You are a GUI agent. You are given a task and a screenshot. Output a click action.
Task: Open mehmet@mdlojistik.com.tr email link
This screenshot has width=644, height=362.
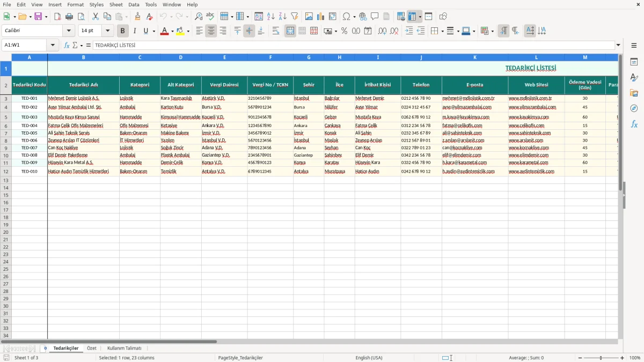point(469,98)
